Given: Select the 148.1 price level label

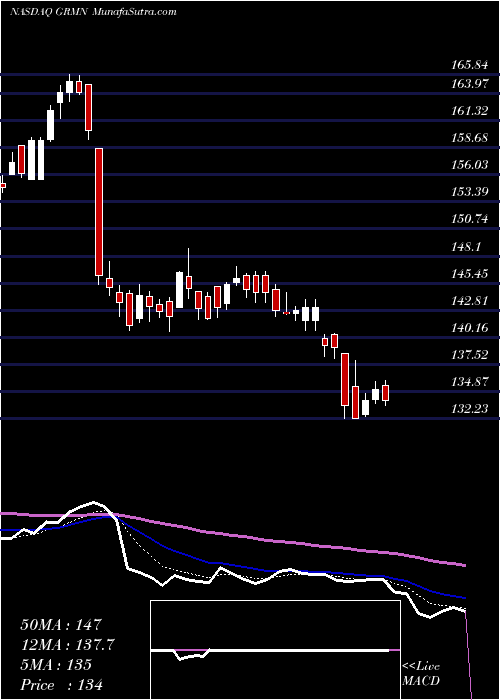Looking at the screenshot, I should (465, 246).
